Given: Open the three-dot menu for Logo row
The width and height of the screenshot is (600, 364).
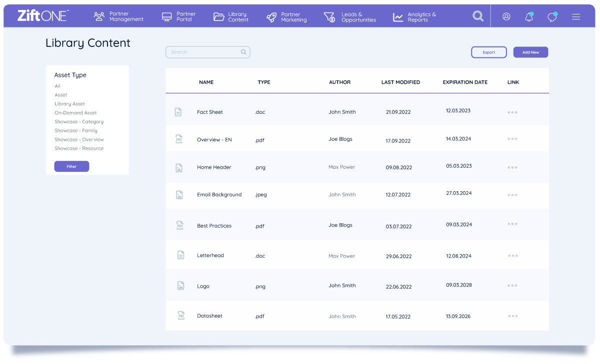Looking at the screenshot, I should [512, 286].
